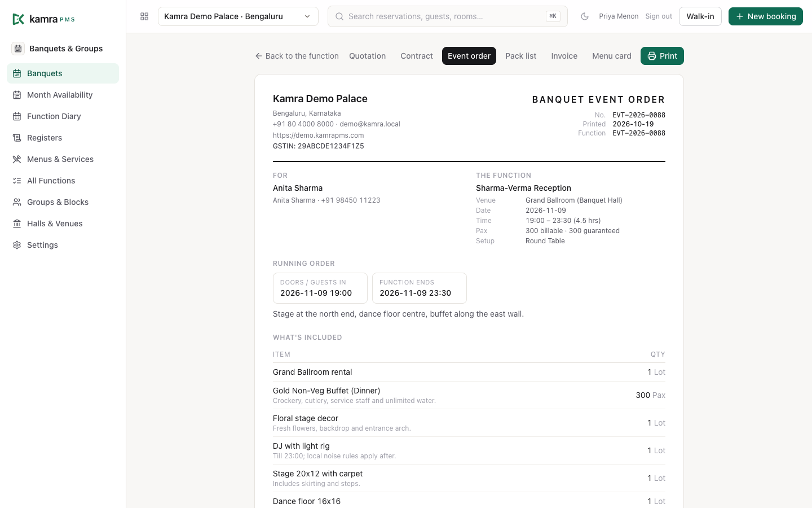
Task: Toggle dark mode moon icon
Action: point(585,16)
